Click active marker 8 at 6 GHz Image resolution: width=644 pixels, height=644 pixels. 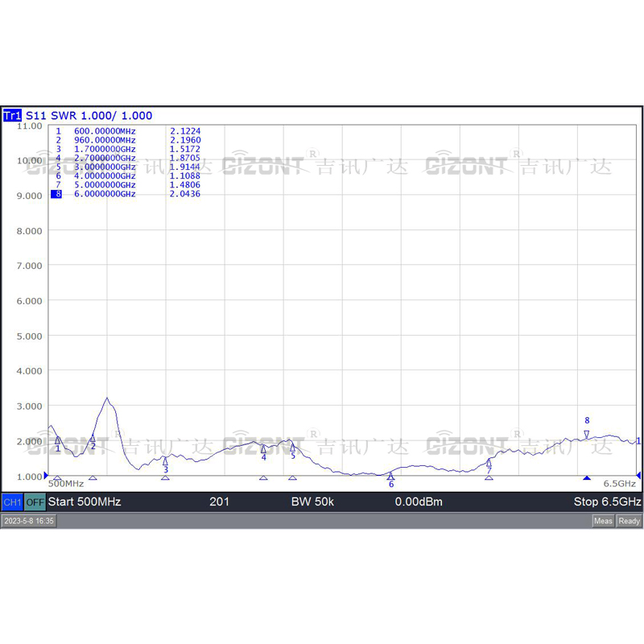[x=587, y=435]
